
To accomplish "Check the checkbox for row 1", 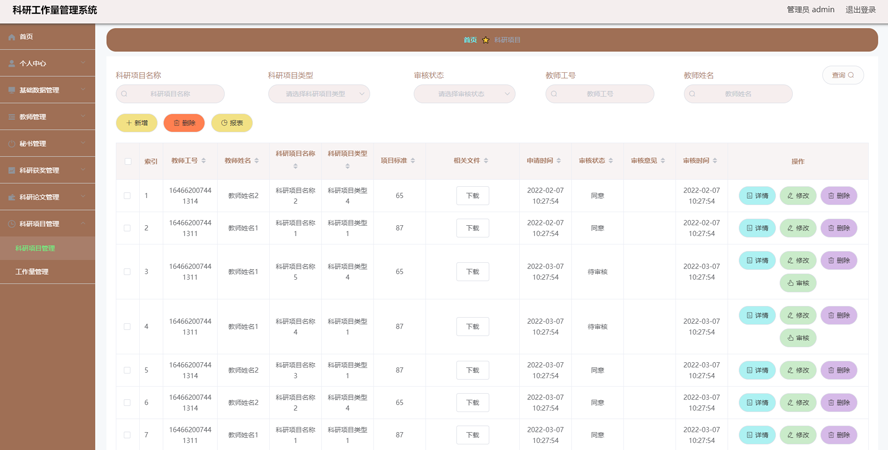I will (x=127, y=196).
